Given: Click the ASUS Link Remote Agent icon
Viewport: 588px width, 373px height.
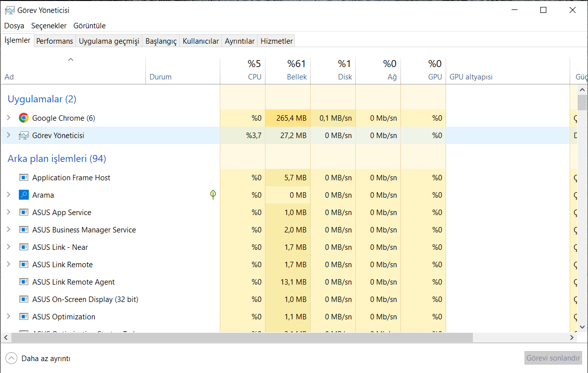Looking at the screenshot, I should click(x=23, y=282).
